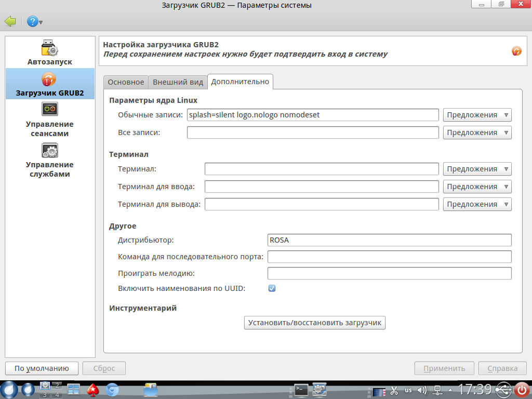This screenshot has width=532, height=399.
Task: Launch the red spade star application
Action: pos(92,390)
